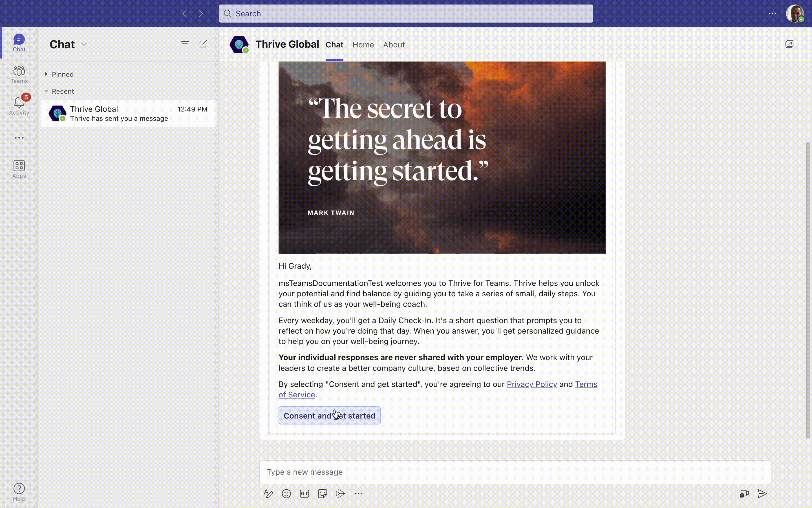
Task: Open the Actions and apps arrow icon
Action: point(341,494)
